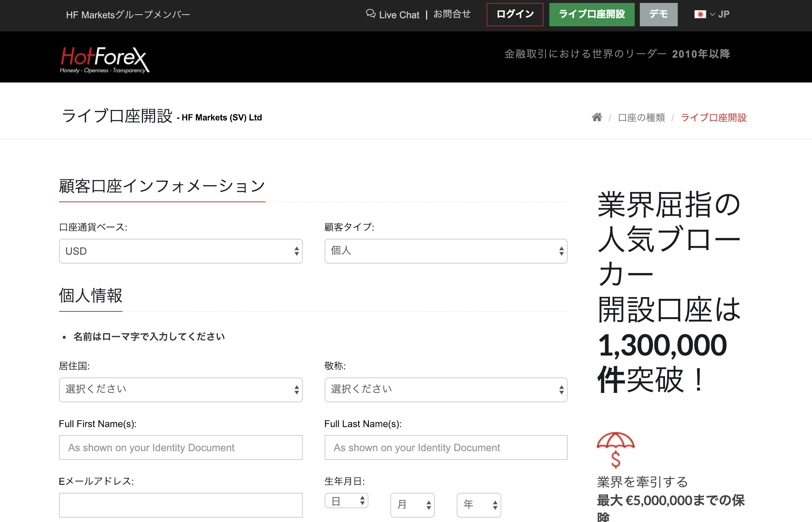Open the JP language selector
Screen dimensions: 812x522
tap(712, 14)
